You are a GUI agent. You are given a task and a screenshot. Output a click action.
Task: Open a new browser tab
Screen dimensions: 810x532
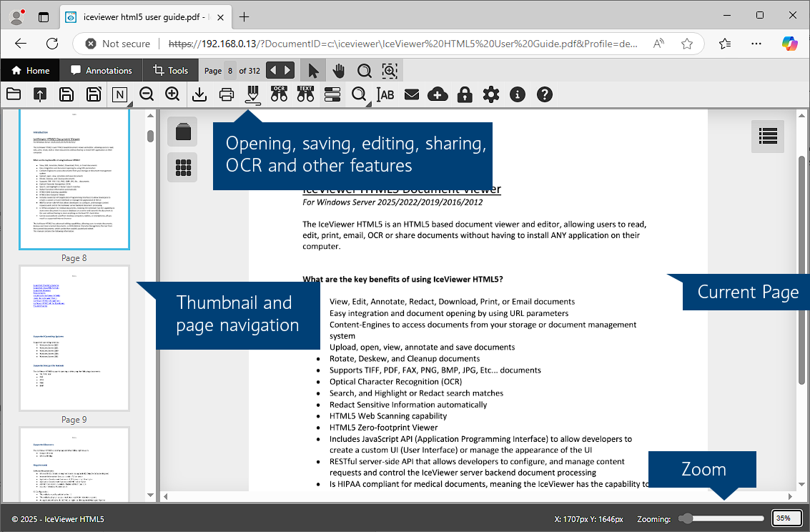click(244, 17)
